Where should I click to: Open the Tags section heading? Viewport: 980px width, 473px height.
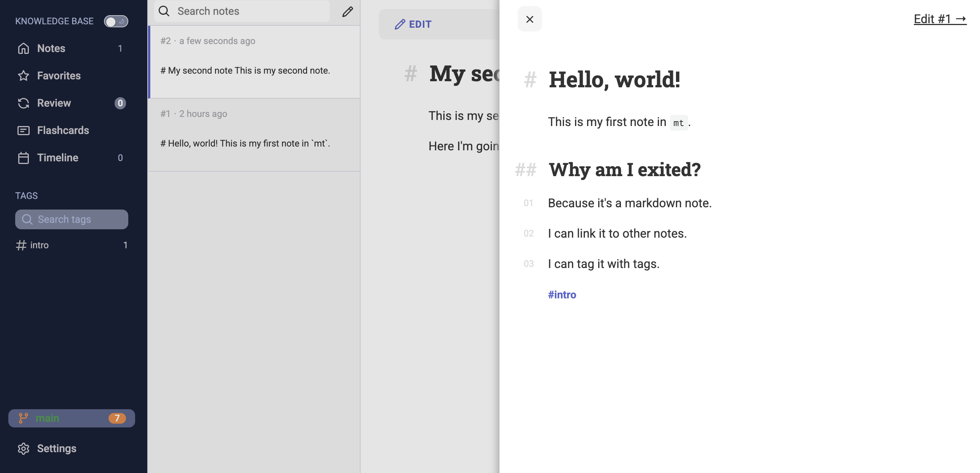[26, 196]
